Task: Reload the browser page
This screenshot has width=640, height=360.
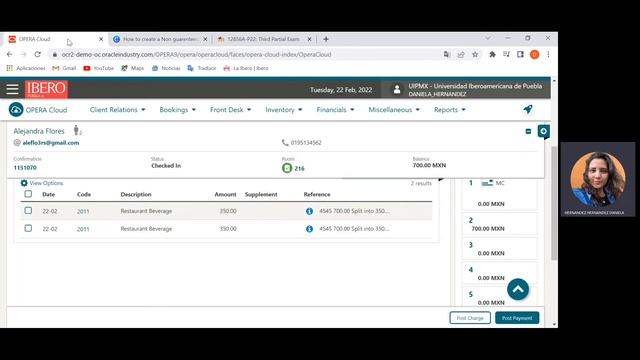Action: click(38, 54)
